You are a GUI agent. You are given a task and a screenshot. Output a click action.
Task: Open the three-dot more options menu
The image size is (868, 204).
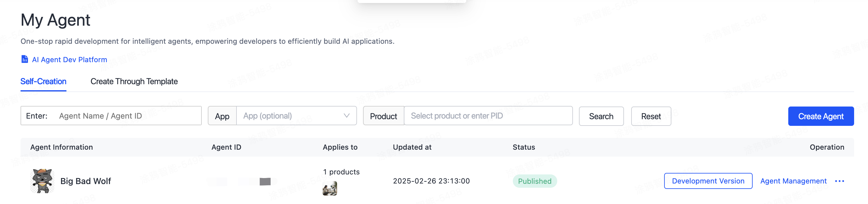pyautogui.click(x=839, y=181)
